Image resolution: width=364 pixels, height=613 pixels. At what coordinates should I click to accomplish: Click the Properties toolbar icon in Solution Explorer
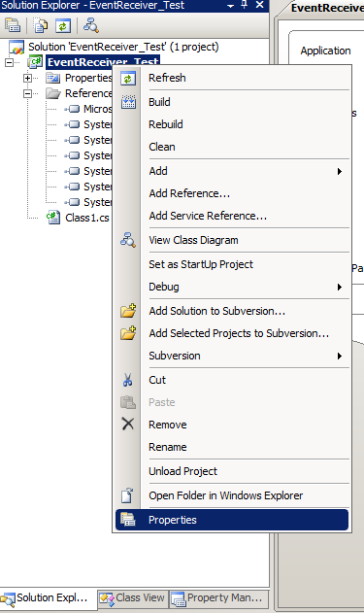tap(13, 25)
